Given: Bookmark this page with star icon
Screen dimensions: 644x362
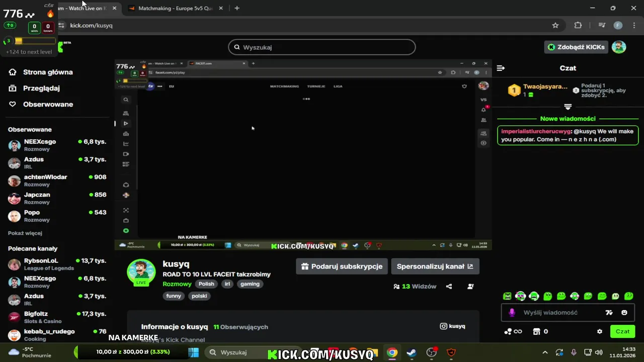Looking at the screenshot, I should [555, 25].
